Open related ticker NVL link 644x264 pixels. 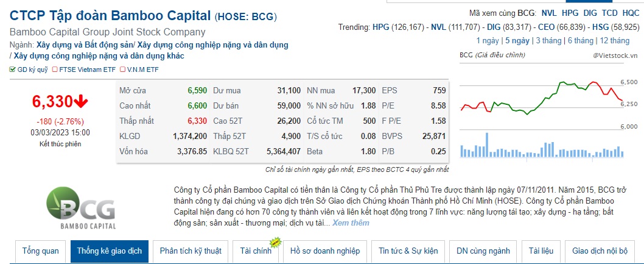click(x=549, y=13)
